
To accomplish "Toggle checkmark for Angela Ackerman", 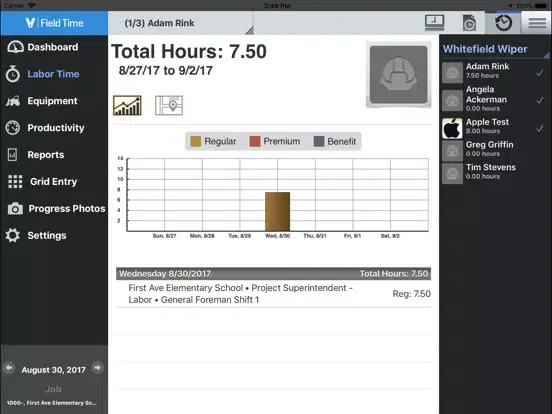I will click(540, 100).
